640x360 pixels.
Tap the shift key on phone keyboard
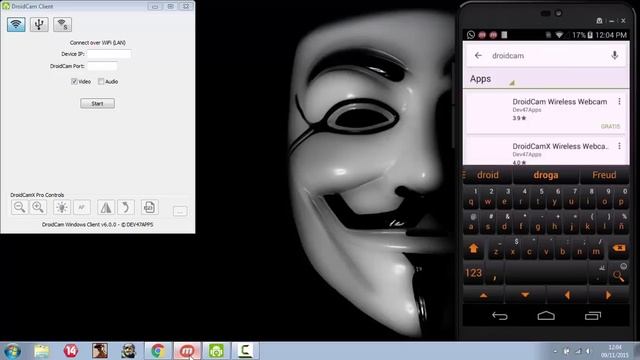[x=473, y=248]
